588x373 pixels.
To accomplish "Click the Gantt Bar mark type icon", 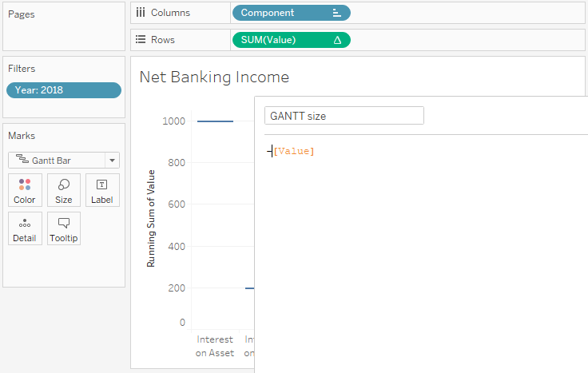I will pyautogui.click(x=22, y=160).
